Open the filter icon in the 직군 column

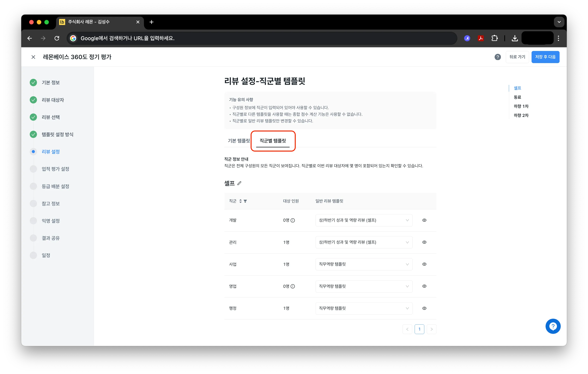click(x=245, y=201)
